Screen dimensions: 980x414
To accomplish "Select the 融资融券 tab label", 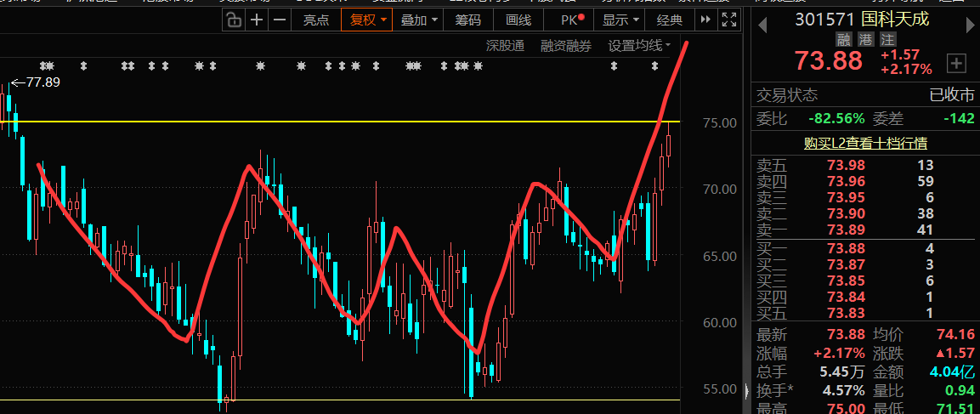I will pyautogui.click(x=566, y=46).
